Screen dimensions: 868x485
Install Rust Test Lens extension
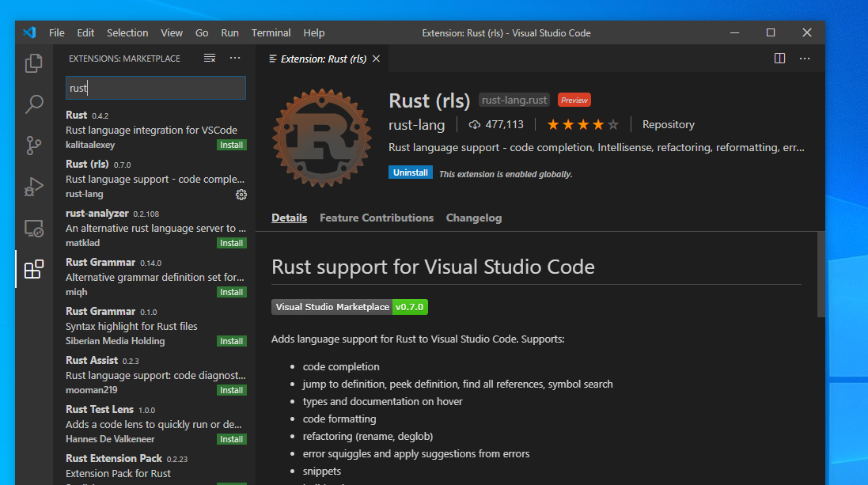point(231,439)
